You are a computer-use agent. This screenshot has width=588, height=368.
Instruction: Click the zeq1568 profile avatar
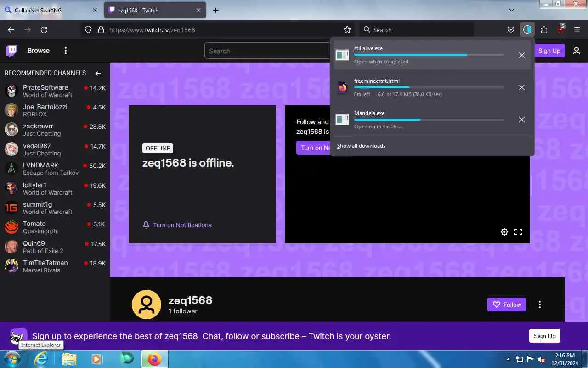click(147, 305)
